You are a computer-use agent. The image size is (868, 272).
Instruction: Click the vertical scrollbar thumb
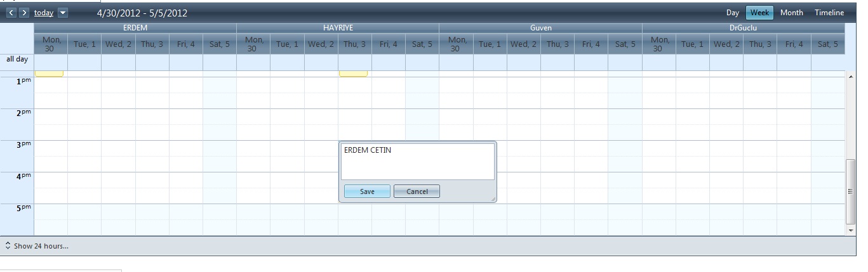click(x=851, y=191)
